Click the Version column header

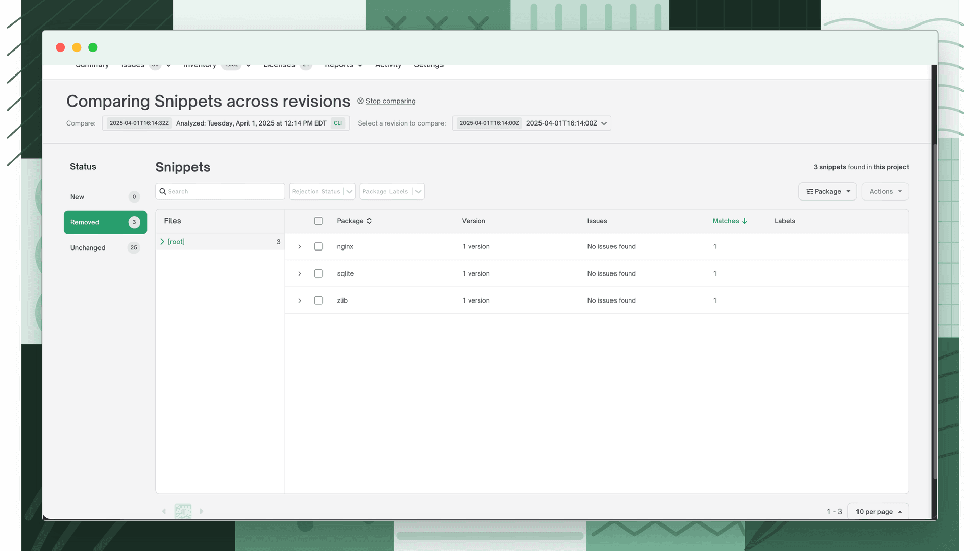[474, 221]
